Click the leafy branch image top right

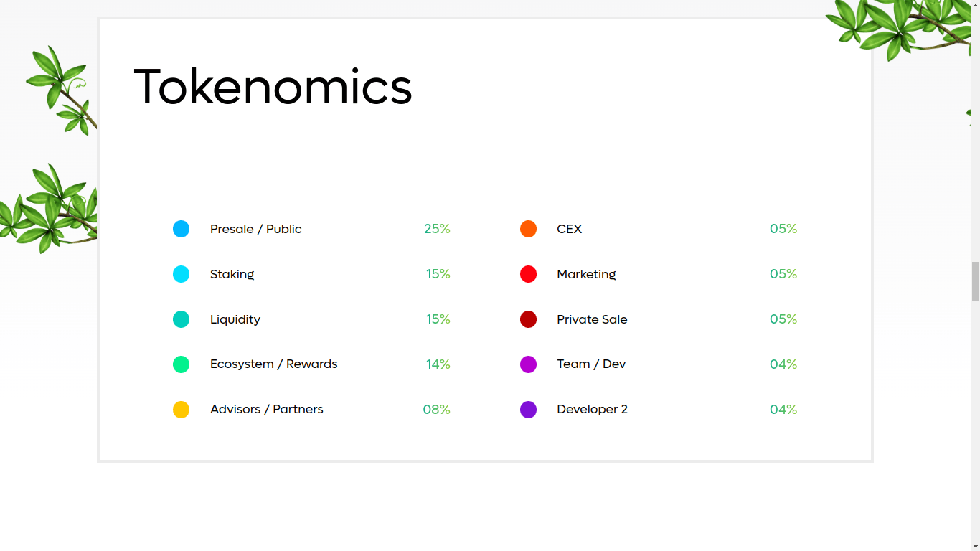(901, 27)
